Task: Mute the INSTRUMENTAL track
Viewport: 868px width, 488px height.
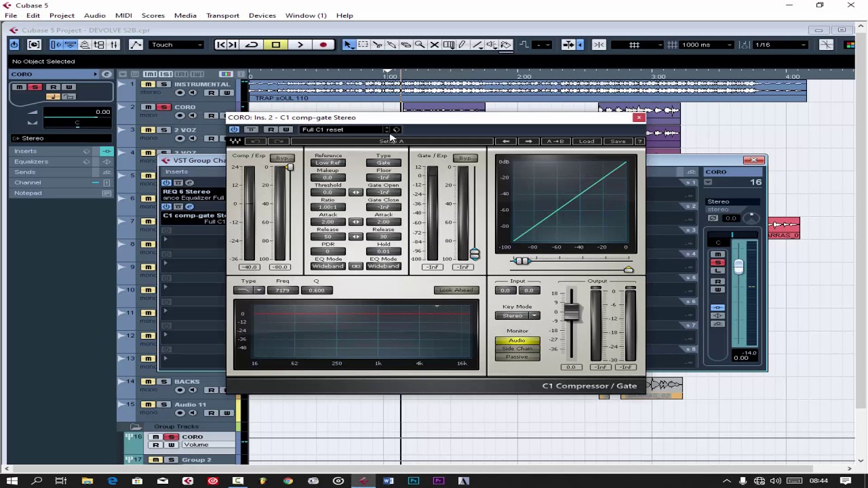Action: coord(148,85)
